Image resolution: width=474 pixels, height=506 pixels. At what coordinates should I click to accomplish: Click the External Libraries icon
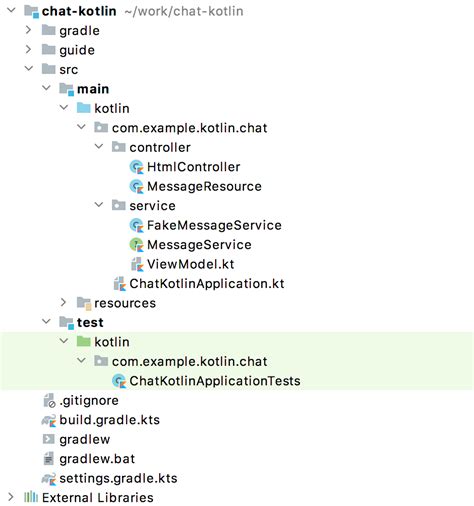(x=31, y=498)
